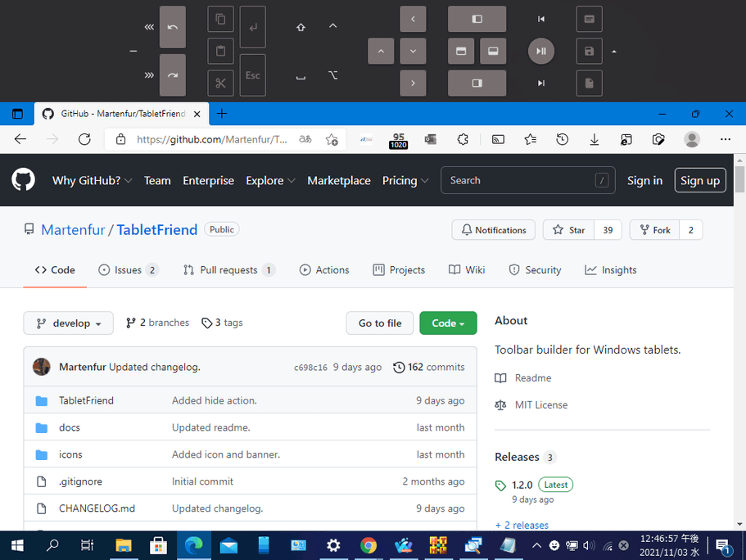746x560 pixels.
Task: Open Windows Start menu
Action: coord(16,545)
